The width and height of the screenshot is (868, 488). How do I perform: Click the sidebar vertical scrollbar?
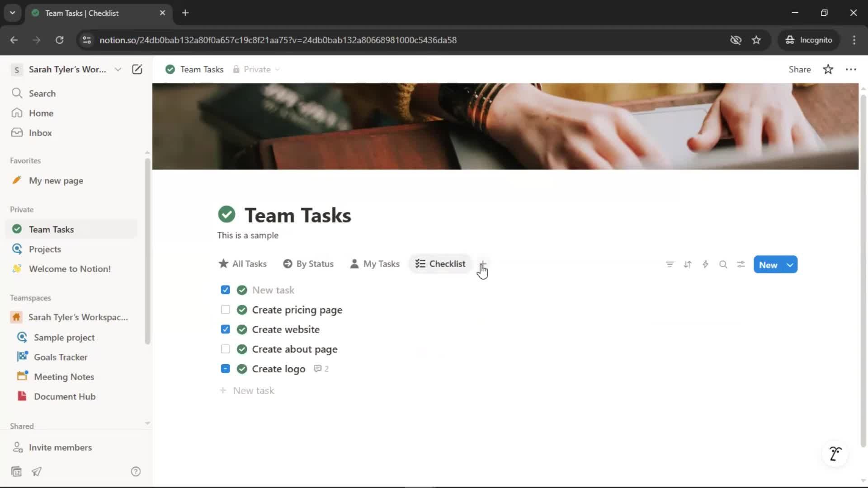click(x=147, y=251)
